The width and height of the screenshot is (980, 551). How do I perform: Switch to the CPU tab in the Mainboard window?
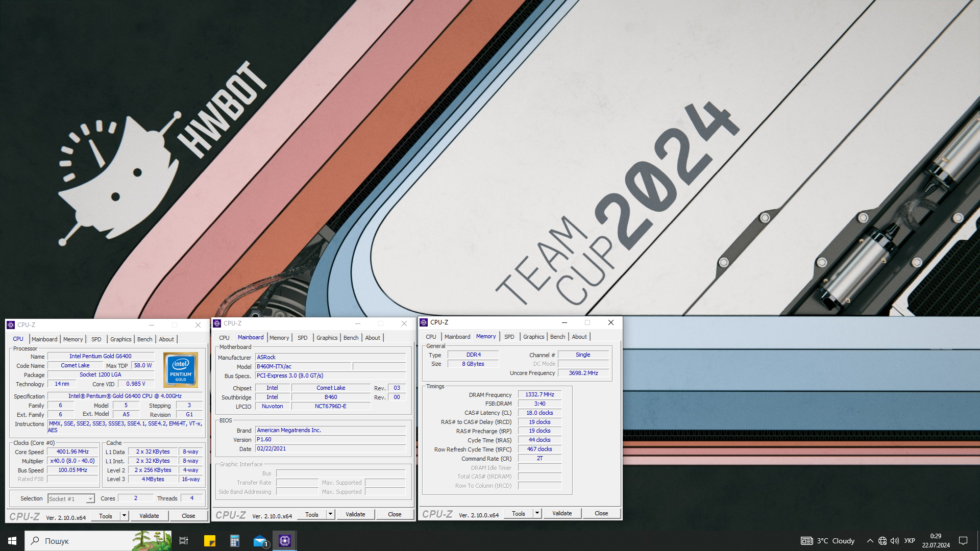pyautogui.click(x=224, y=338)
